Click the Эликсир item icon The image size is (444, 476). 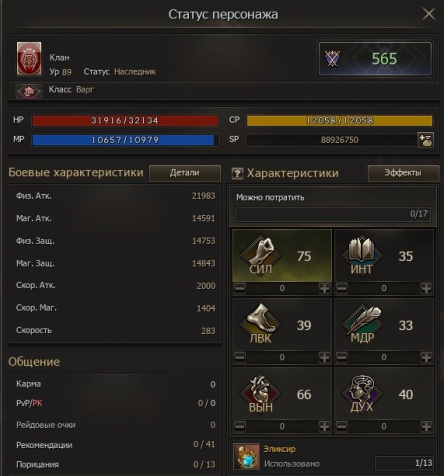click(x=246, y=456)
